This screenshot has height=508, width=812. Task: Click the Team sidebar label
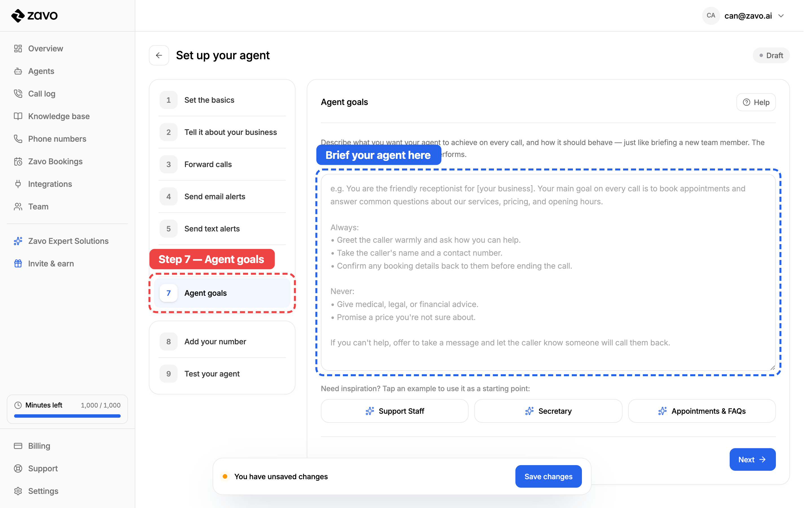38,207
